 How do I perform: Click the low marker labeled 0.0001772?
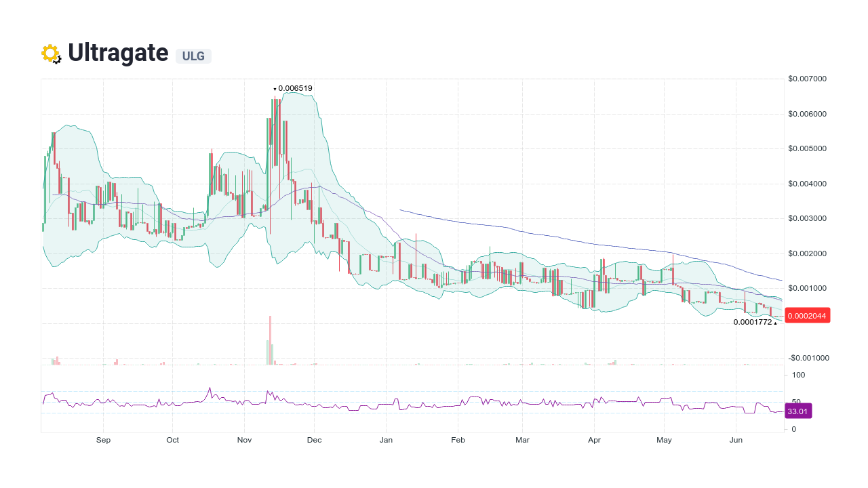pos(752,323)
